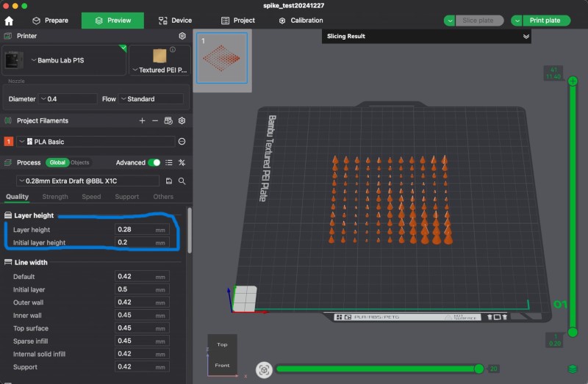The image size is (588, 384).
Task: Open process settings list view icon
Action: (169, 162)
